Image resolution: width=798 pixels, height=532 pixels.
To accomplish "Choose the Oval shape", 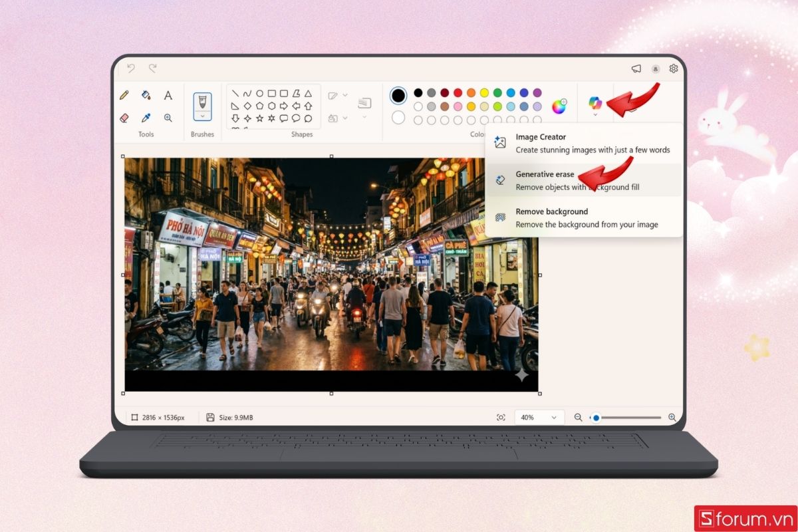I will [259, 93].
